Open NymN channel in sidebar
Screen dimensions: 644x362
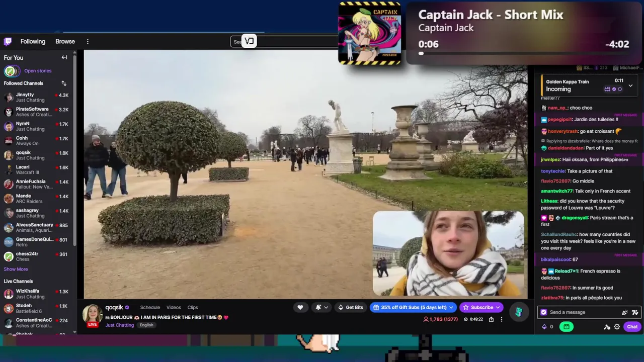tap(36, 126)
